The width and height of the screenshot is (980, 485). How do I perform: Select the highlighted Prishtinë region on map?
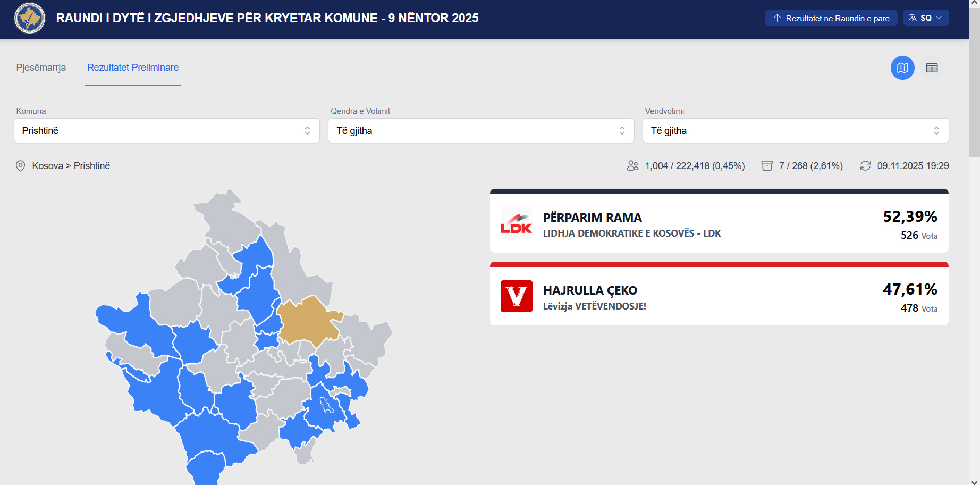coord(307,322)
